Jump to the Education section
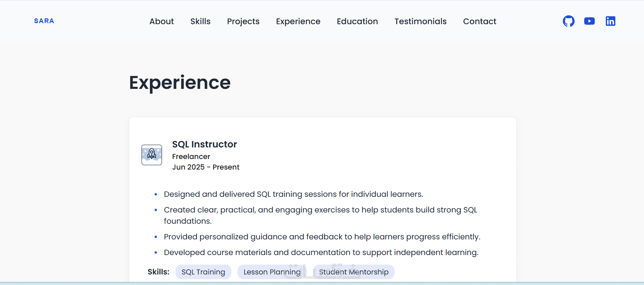 357,21
